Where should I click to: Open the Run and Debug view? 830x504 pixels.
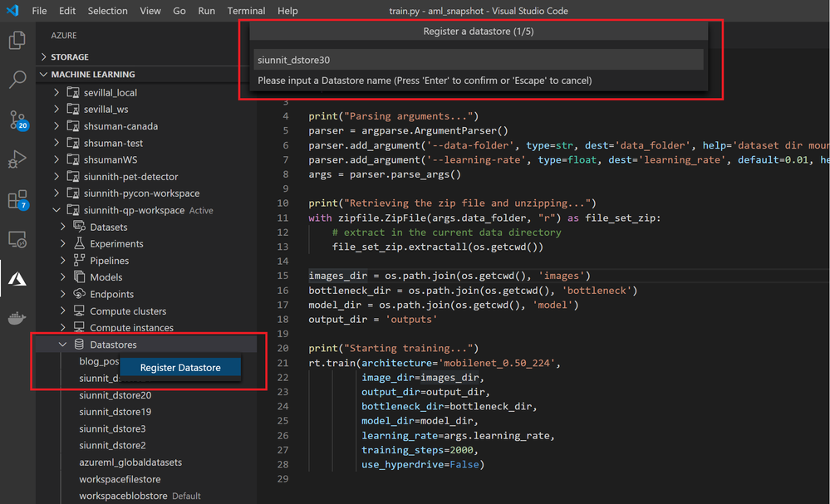[x=17, y=159]
